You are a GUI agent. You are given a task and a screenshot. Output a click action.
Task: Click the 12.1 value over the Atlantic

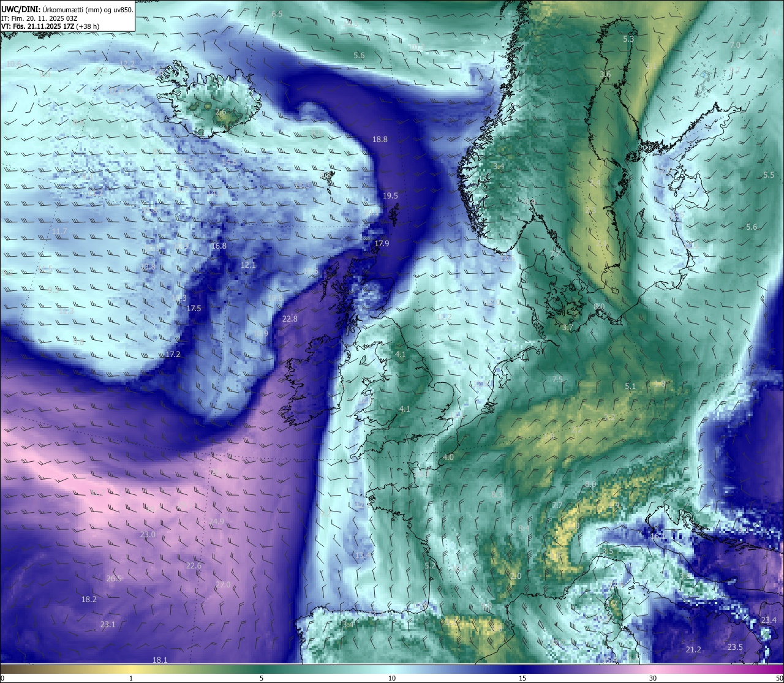click(248, 265)
